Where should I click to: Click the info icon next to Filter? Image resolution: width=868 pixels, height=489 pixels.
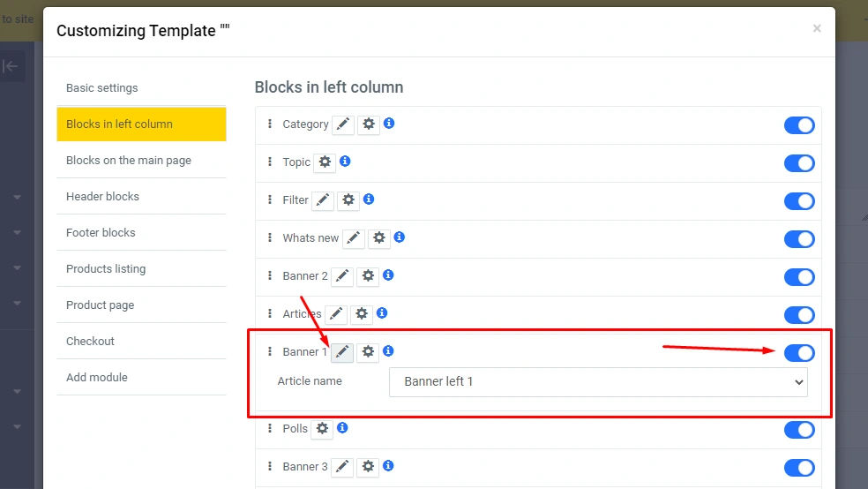pos(369,199)
